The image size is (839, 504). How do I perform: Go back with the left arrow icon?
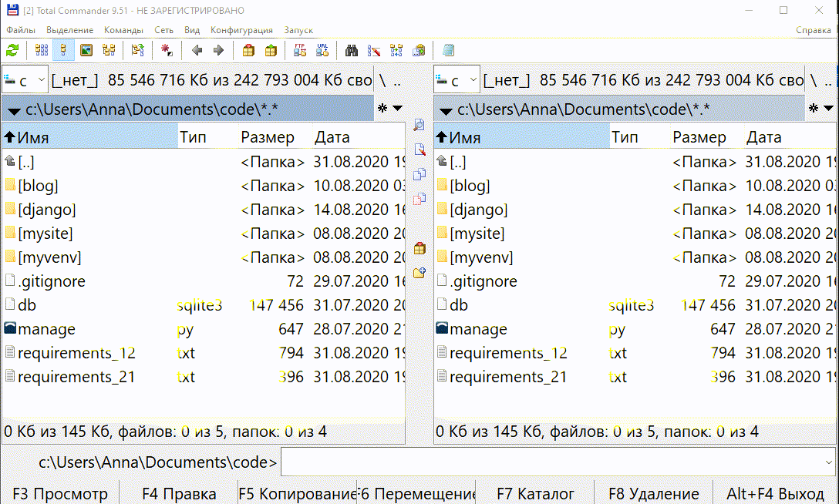coord(197,51)
